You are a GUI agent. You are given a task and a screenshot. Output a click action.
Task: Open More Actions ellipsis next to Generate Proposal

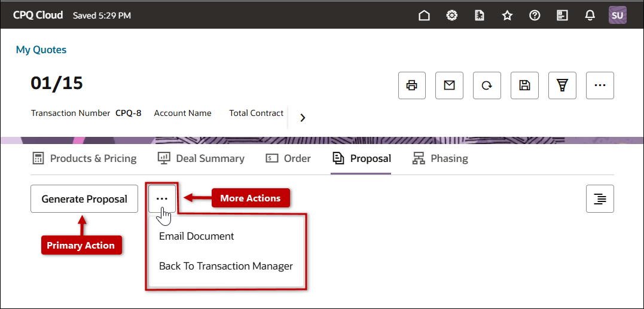(x=162, y=199)
